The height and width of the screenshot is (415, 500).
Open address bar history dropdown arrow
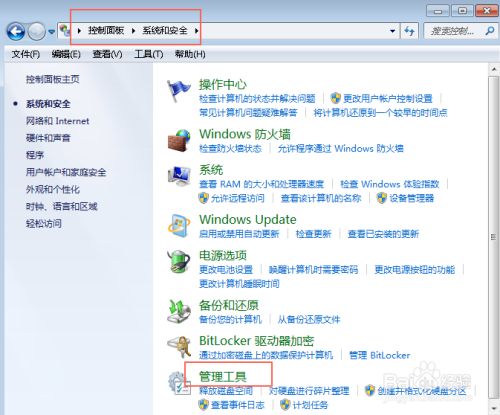point(393,31)
